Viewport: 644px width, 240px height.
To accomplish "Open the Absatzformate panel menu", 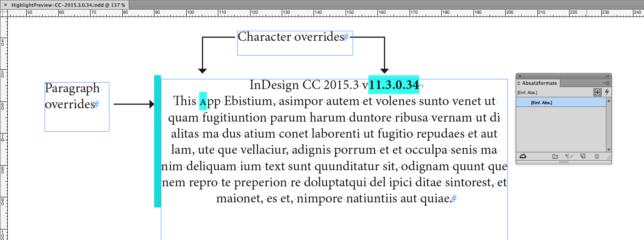I will (x=607, y=83).
